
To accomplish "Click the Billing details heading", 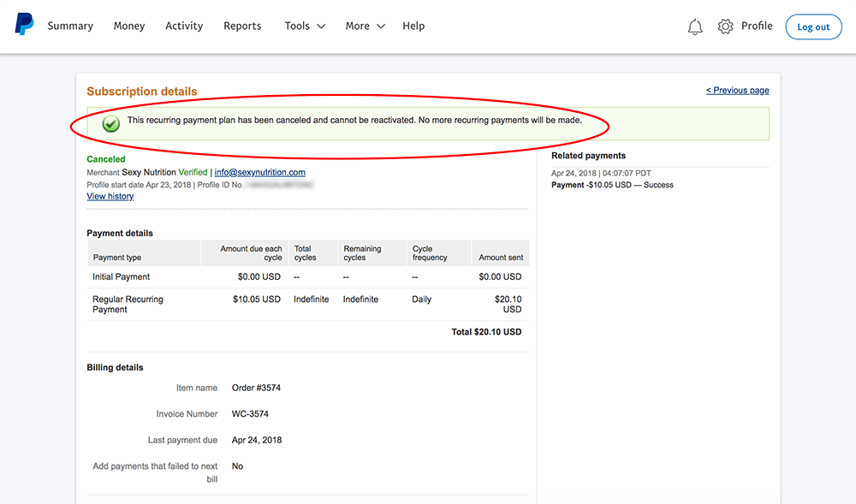I will coord(116,367).
